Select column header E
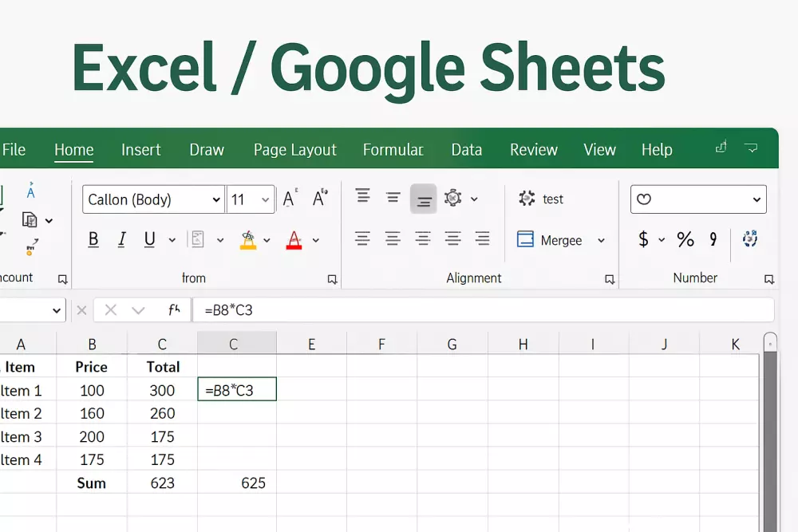Image resolution: width=798 pixels, height=532 pixels. (311, 345)
